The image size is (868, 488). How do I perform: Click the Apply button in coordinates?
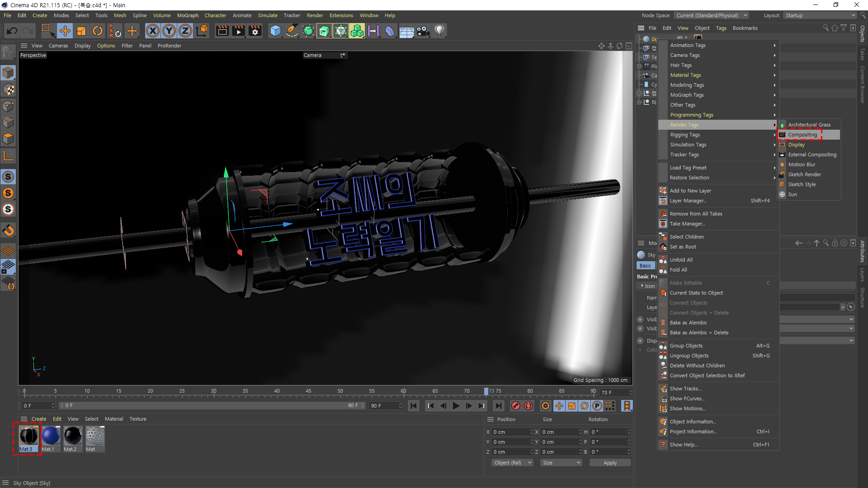(x=610, y=463)
